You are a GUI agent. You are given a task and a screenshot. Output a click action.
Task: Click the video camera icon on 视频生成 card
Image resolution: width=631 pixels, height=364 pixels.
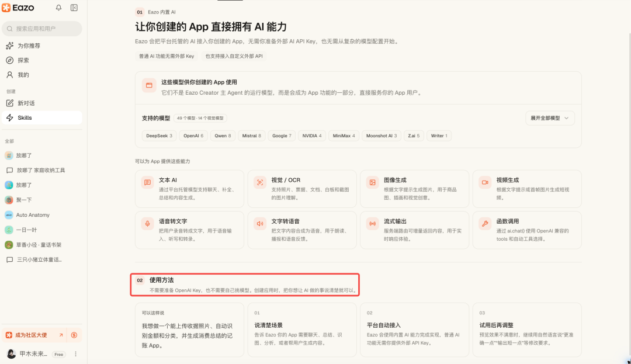[x=485, y=182]
